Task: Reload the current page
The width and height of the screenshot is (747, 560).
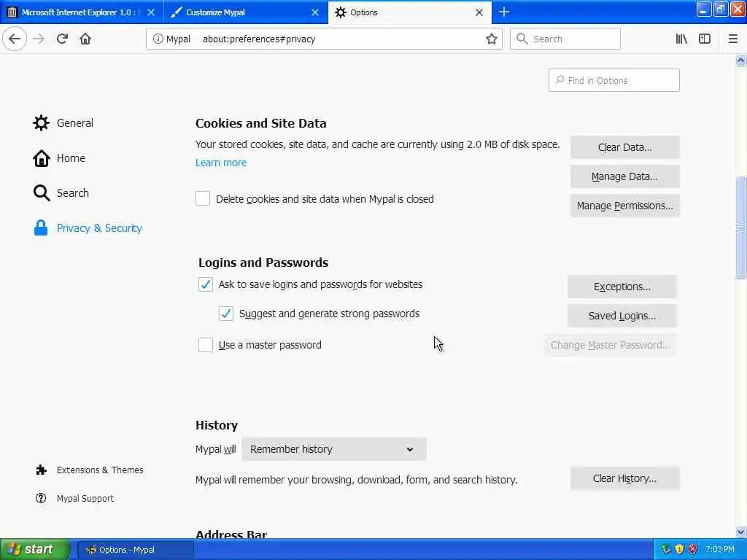Action: (x=63, y=39)
